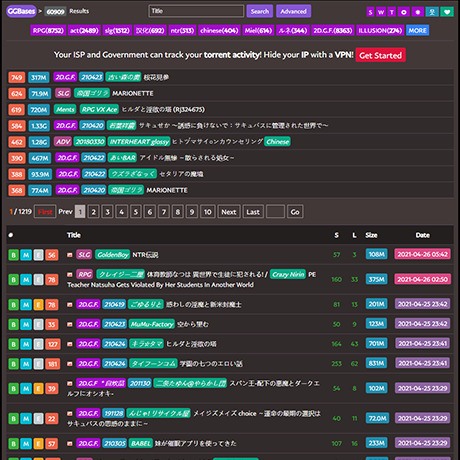Click the 2021-04-26 05:42 date badge
The height and width of the screenshot is (460, 460).
[x=423, y=254]
